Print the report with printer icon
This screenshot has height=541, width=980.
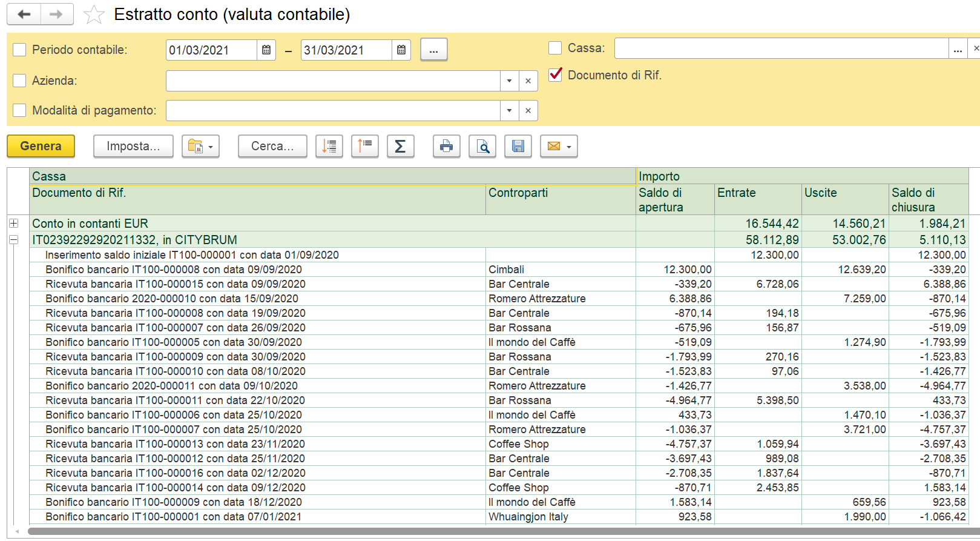[x=446, y=146]
